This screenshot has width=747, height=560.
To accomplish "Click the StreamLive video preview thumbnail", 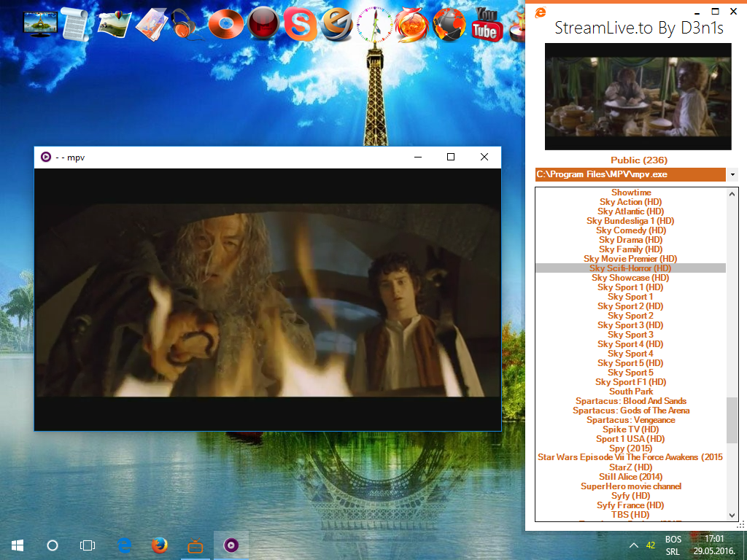I will pyautogui.click(x=638, y=97).
